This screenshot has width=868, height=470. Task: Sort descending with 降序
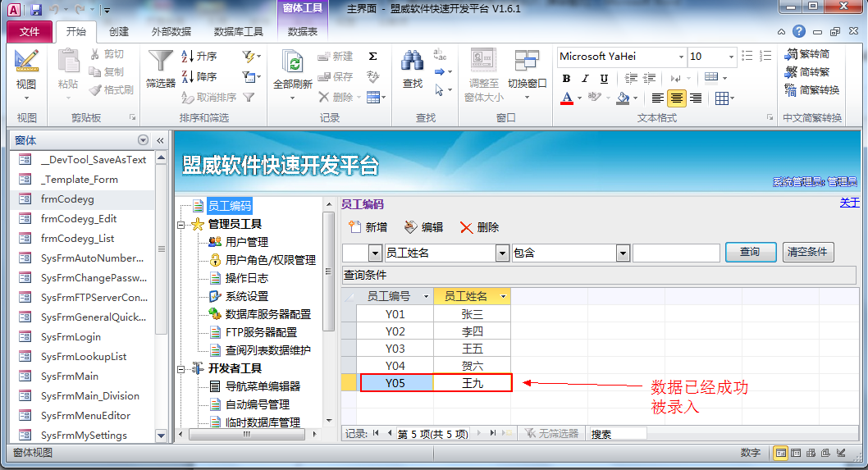coord(199,76)
